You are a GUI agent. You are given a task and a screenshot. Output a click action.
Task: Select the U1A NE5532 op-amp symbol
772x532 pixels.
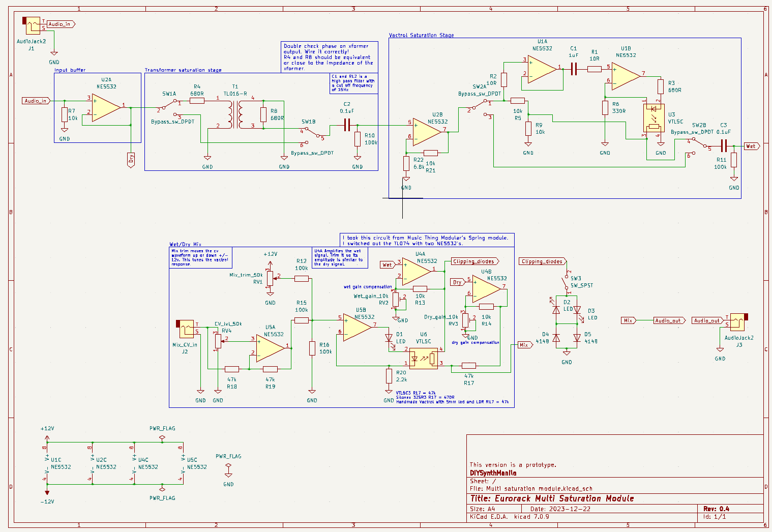click(x=543, y=70)
